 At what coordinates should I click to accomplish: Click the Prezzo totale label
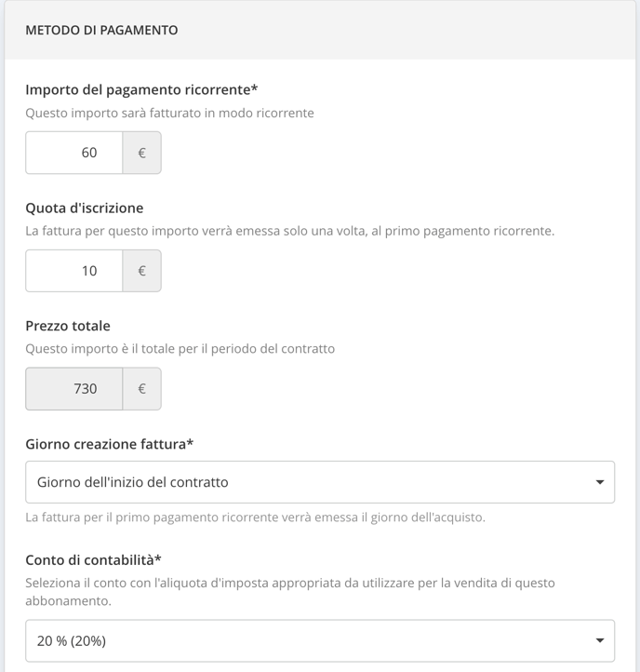point(68,326)
